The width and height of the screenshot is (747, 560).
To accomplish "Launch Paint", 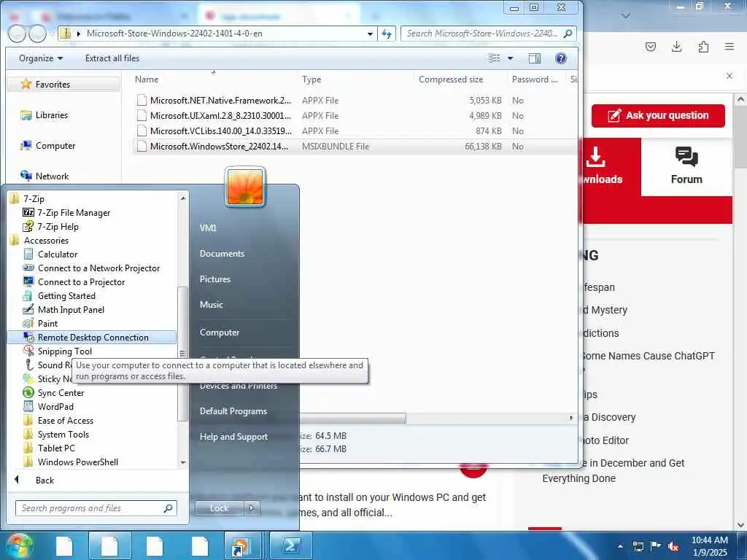I will [47, 323].
